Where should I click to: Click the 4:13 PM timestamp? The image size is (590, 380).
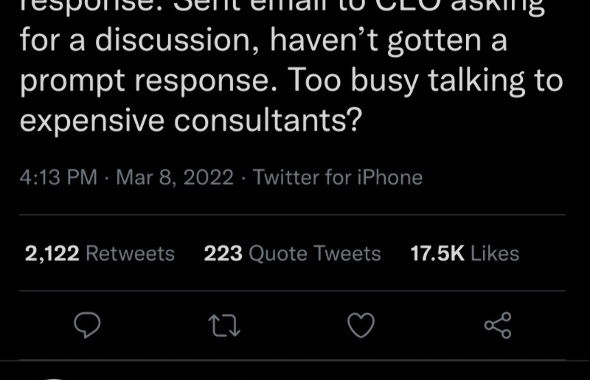(58, 177)
